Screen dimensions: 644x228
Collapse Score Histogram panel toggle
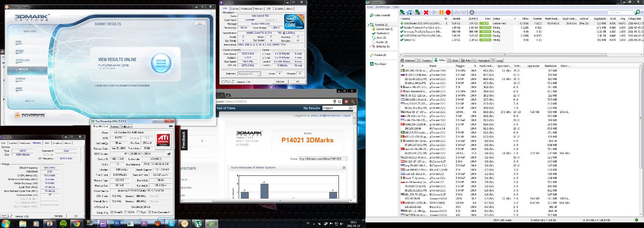[344, 168]
